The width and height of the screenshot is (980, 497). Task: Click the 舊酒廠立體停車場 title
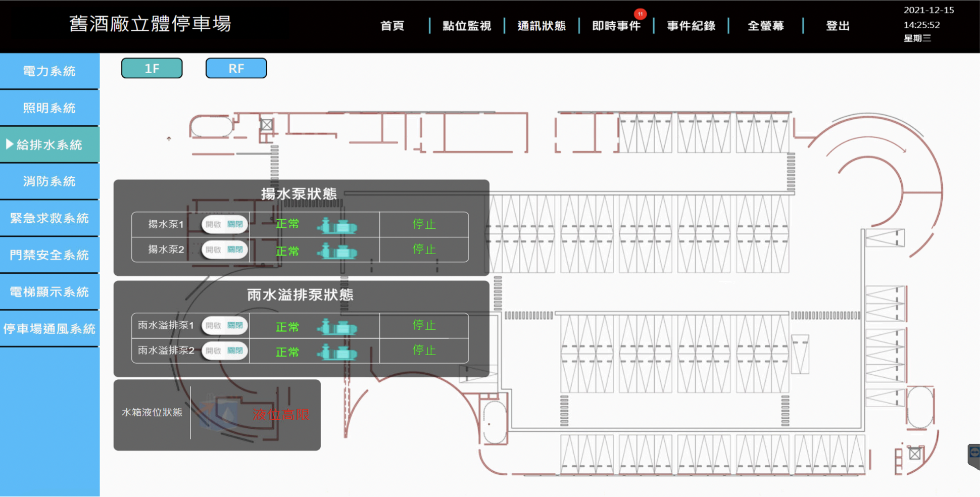(x=150, y=24)
